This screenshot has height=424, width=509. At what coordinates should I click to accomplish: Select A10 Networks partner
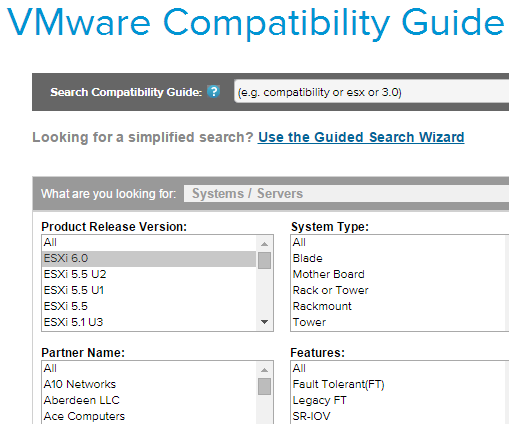coord(149,384)
